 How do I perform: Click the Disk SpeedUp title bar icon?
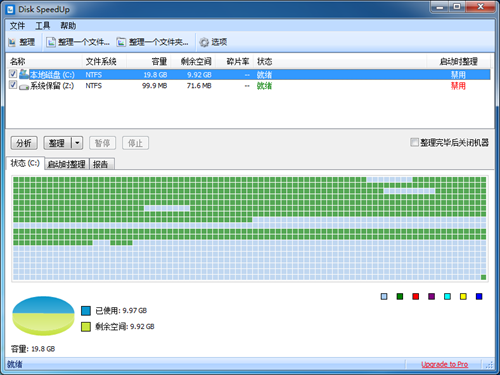[11, 10]
